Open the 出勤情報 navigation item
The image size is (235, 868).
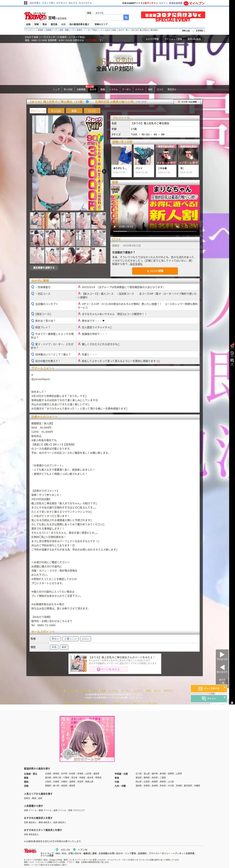(x=81, y=89)
